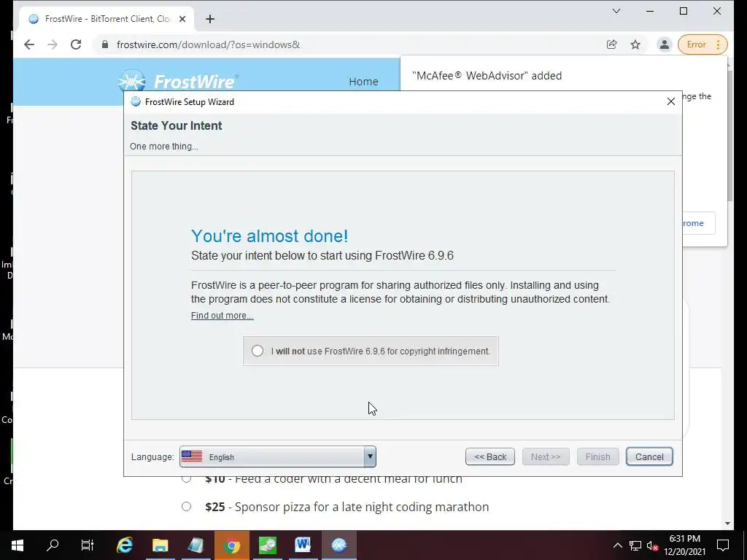747x560 pixels.
Task: Go back in Chrome browser history
Action: (x=29, y=44)
